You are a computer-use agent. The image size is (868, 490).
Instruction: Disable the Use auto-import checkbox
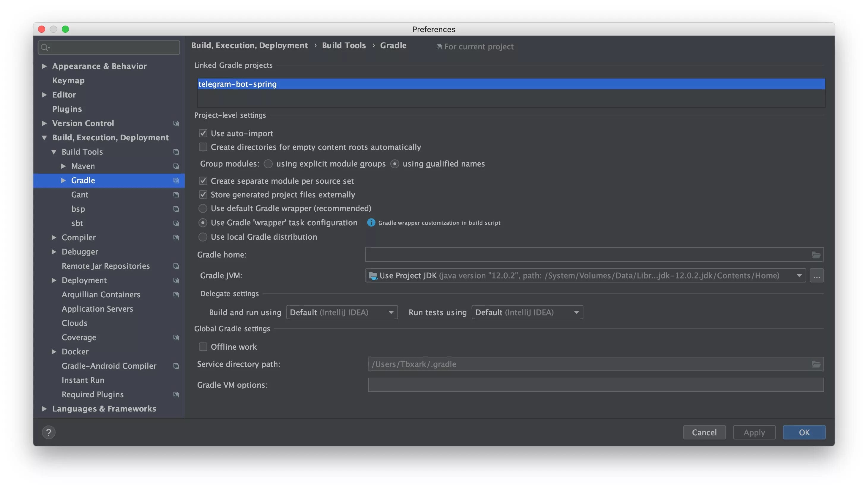click(203, 133)
